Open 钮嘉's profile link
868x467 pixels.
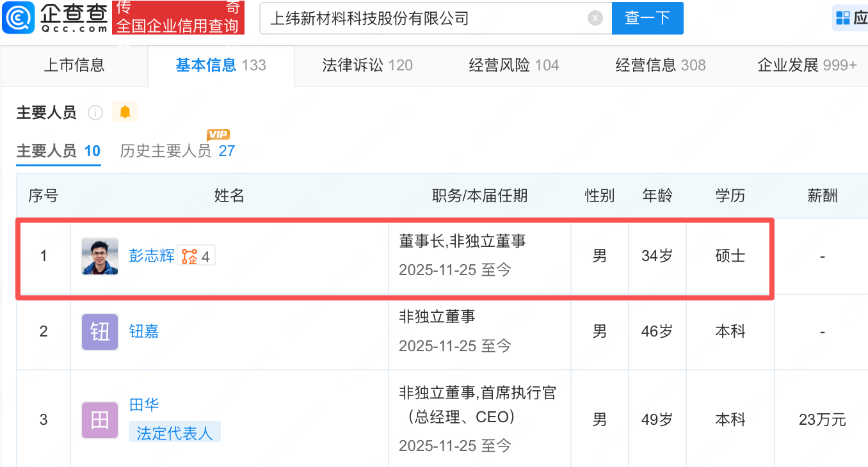pyautogui.click(x=144, y=331)
